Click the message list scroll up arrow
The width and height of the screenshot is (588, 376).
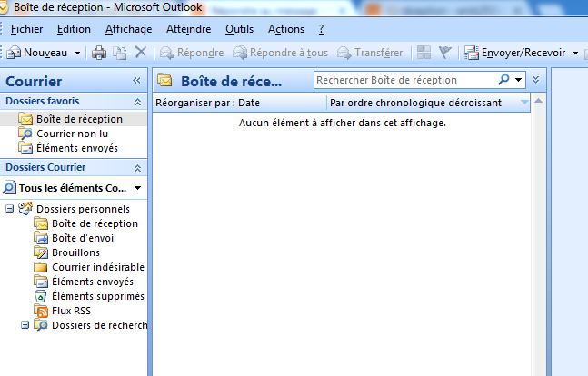point(538,101)
